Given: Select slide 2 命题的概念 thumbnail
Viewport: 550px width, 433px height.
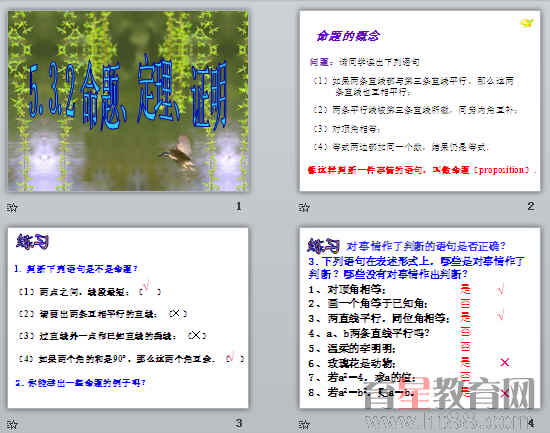Looking at the screenshot, I should (420, 101).
